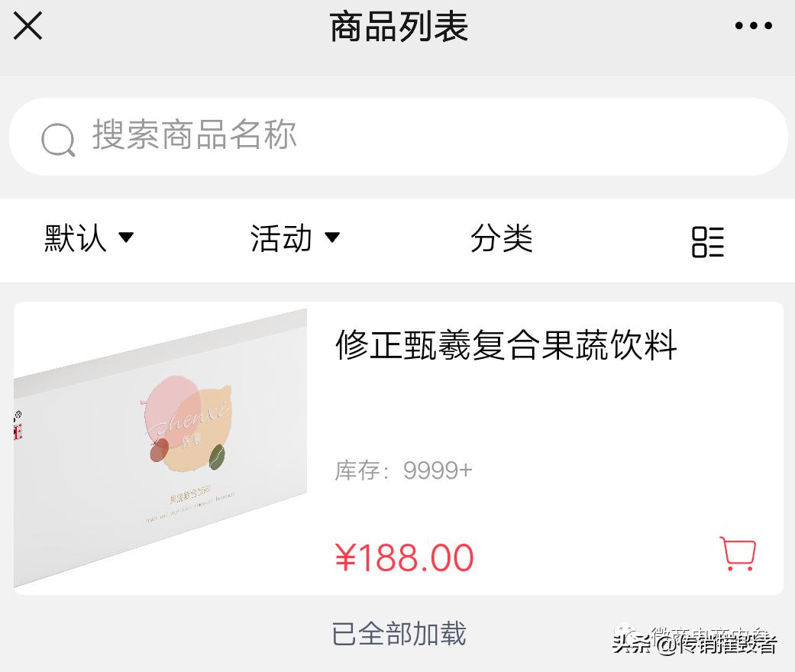Close the 商品列表 page with the X icon

click(x=27, y=25)
